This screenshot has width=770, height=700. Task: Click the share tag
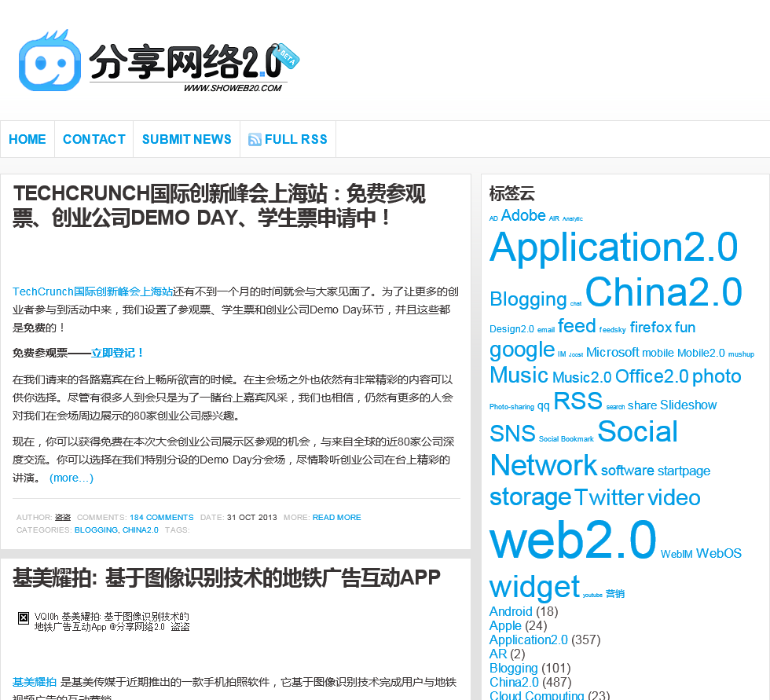tap(643, 405)
